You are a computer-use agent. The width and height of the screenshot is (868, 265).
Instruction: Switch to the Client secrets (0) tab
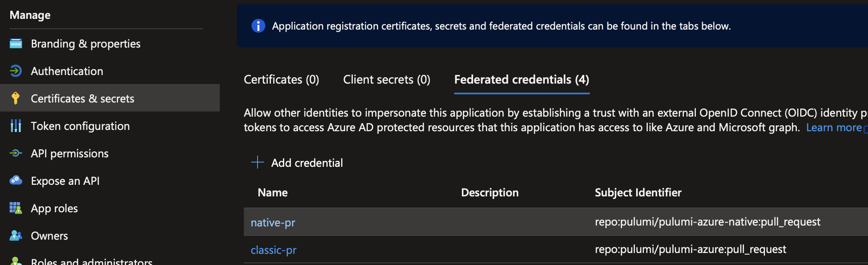tap(386, 80)
